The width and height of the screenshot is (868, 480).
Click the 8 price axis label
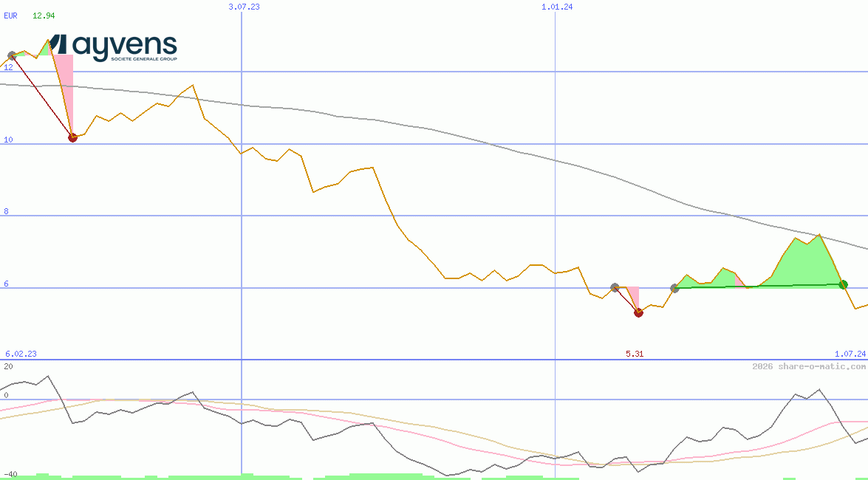pos(8,211)
